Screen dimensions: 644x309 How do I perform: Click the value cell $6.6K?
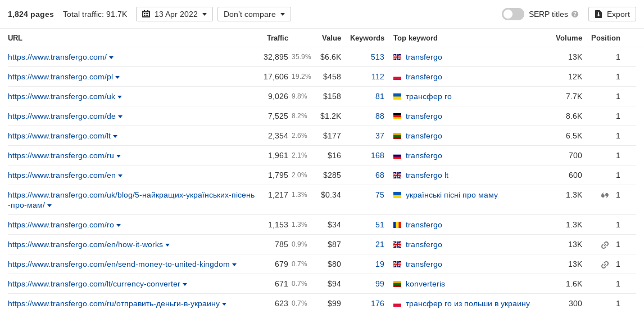pos(330,57)
